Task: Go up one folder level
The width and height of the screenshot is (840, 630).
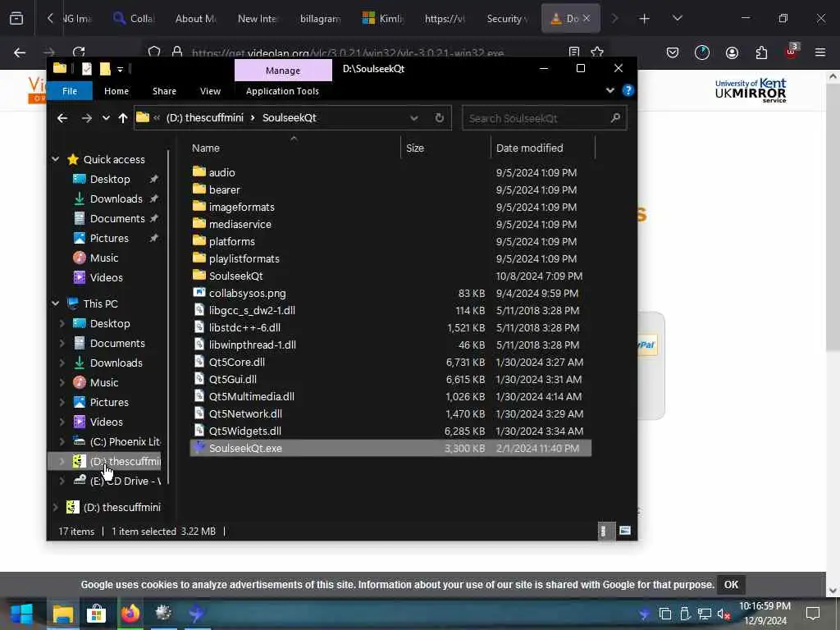Action: [x=123, y=118]
